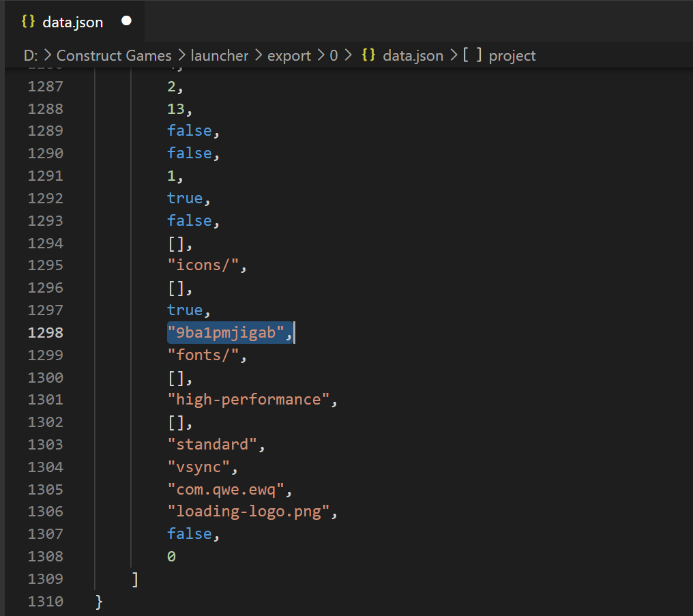The width and height of the screenshot is (693, 616).
Task: Click the array bracket icon before project breadcrumb
Action: tap(472, 55)
